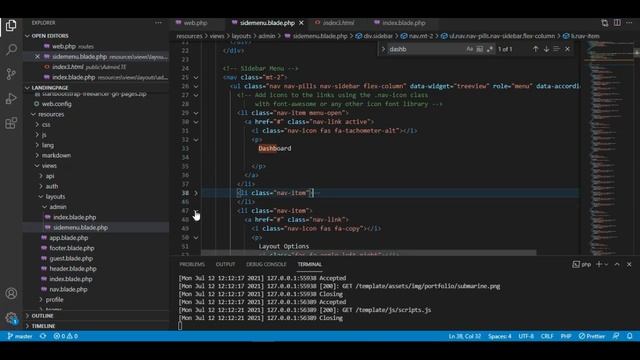
Task: Change the CRLF line ending setting
Action: click(547, 336)
